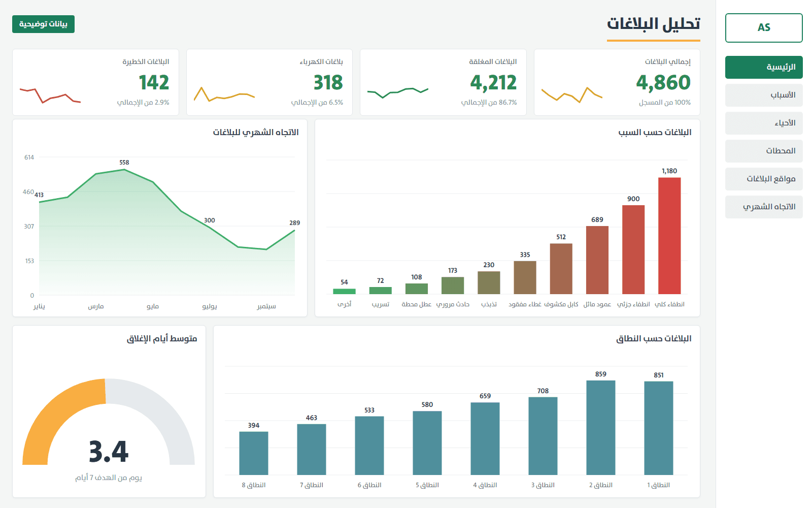This screenshot has height=508, width=812.
Task: Click the 558 peak point on monthly trend
Action: click(124, 170)
